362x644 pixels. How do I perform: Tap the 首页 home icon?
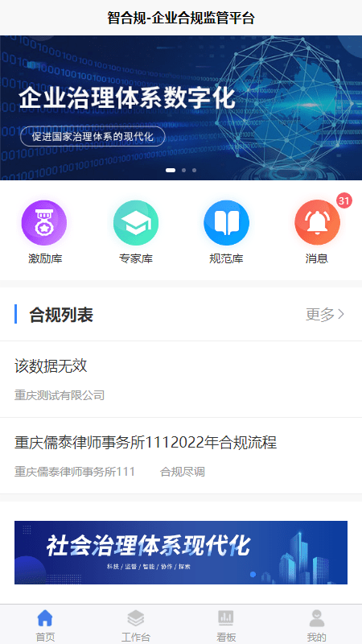[x=45, y=617]
